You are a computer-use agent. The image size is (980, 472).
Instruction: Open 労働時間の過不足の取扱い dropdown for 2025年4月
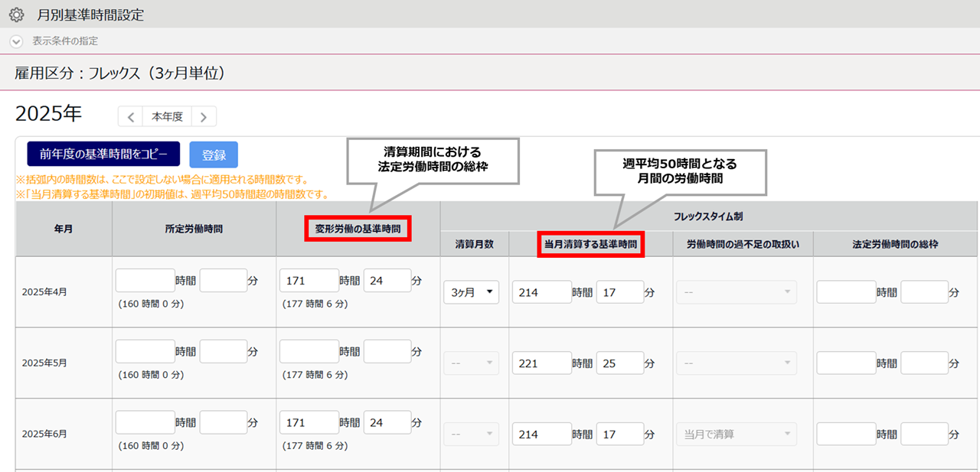tap(737, 292)
